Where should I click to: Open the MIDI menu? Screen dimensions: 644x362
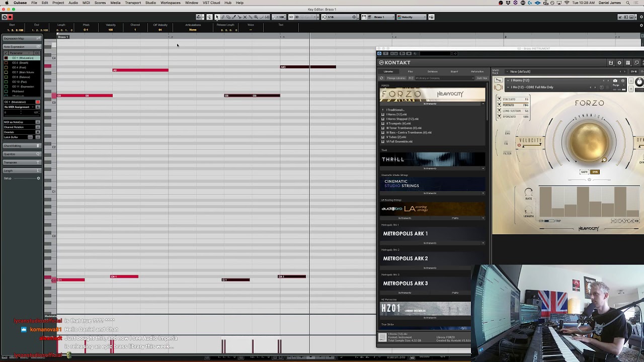coord(86,3)
